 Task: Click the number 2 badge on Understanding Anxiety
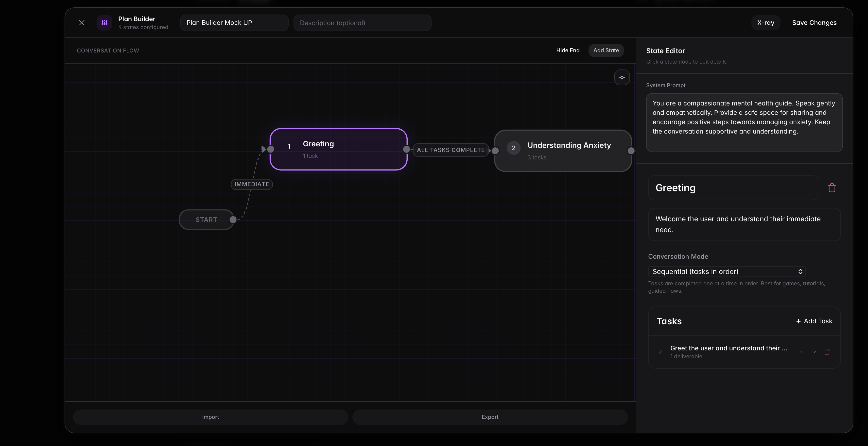513,148
